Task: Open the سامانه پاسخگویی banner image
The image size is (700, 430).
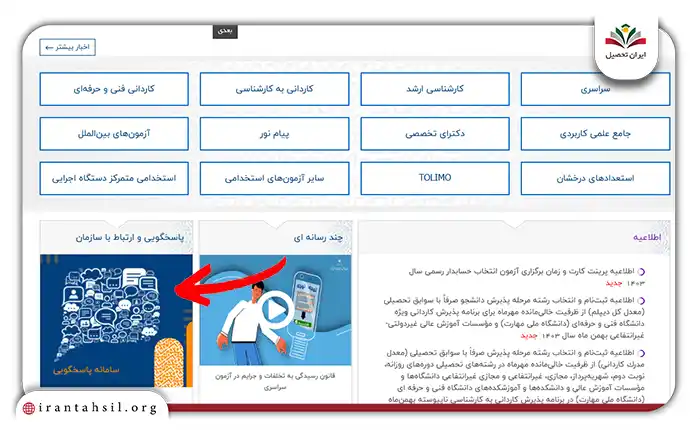Action: click(116, 321)
